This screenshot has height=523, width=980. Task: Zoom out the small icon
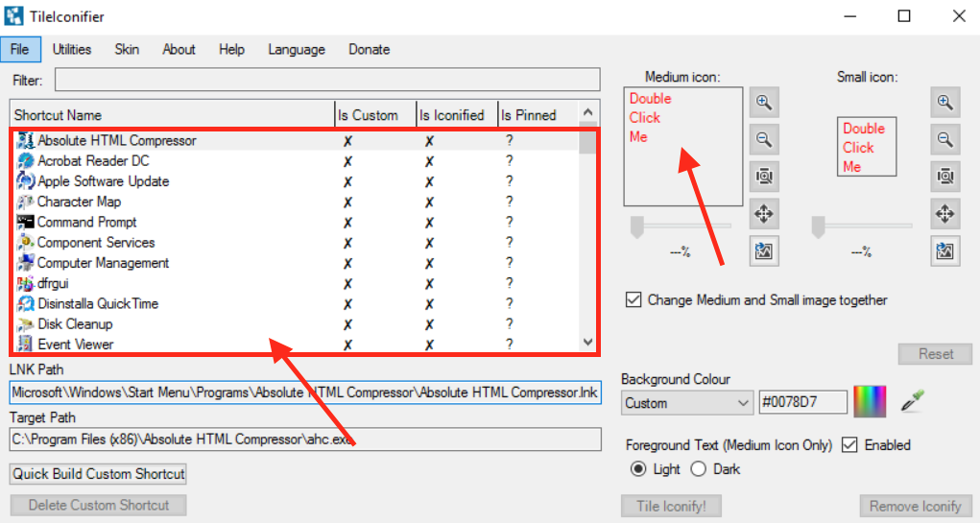(945, 139)
